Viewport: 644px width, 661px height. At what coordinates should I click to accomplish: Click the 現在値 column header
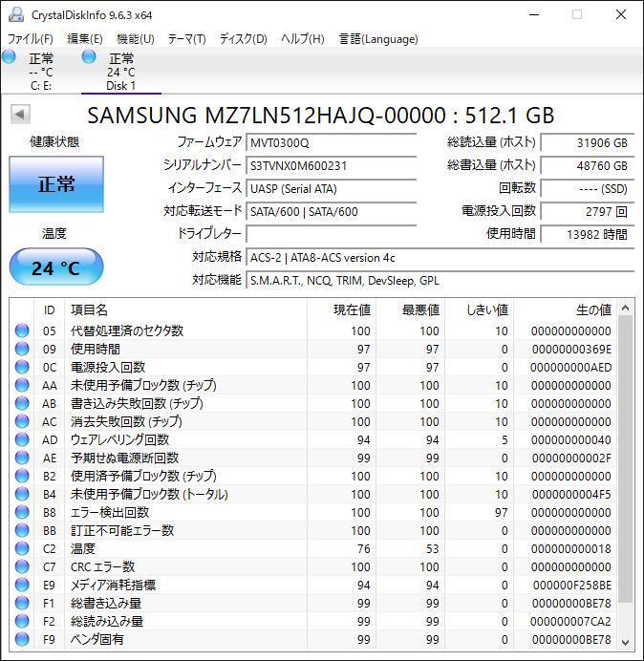342,309
